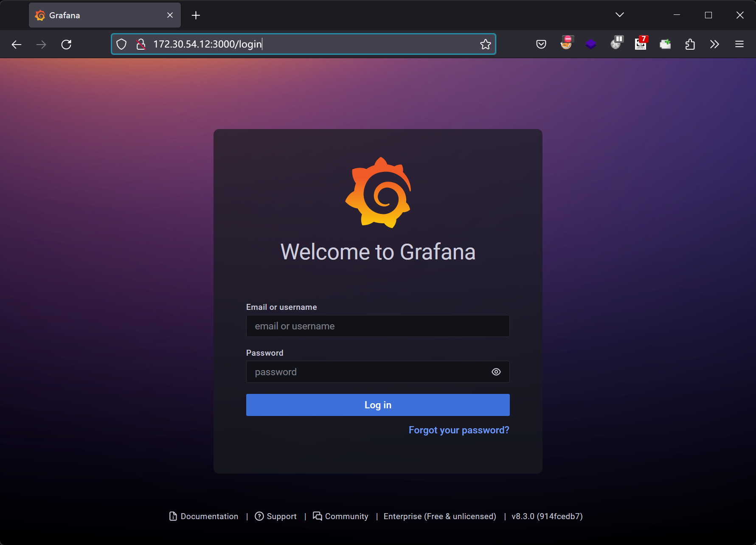
Task: Click the gray extension icon with pause badge
Action: [616, 43]
